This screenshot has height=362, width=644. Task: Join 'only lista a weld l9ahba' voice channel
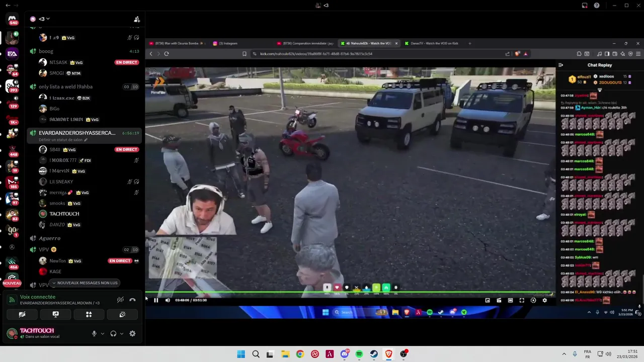point(84,86)
